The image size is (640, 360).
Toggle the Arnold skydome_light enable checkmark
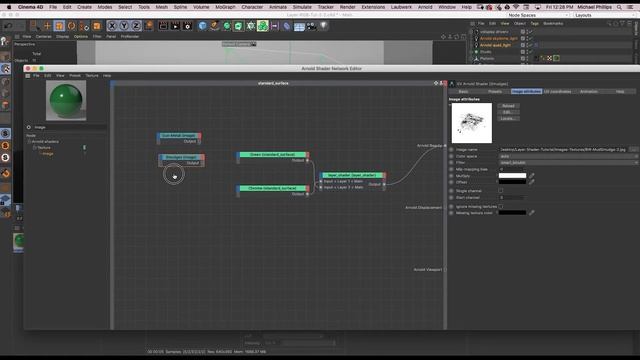[531, 38]
